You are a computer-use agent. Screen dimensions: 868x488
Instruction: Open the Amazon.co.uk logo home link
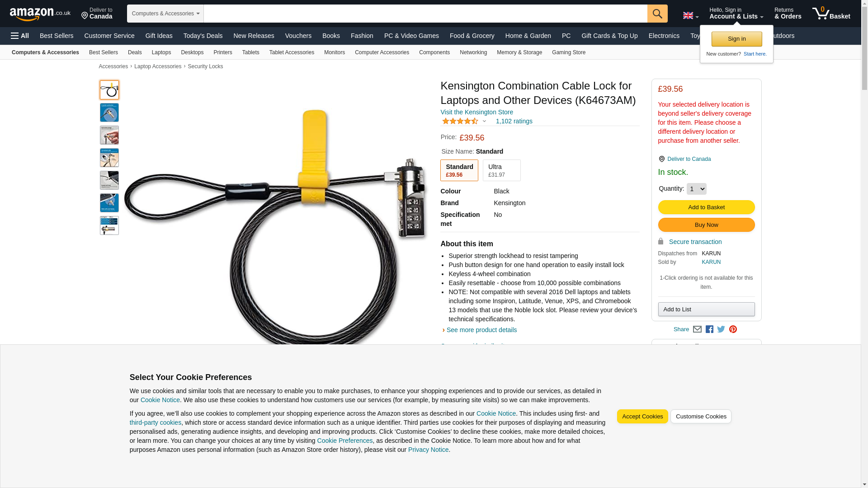[40, 14]
